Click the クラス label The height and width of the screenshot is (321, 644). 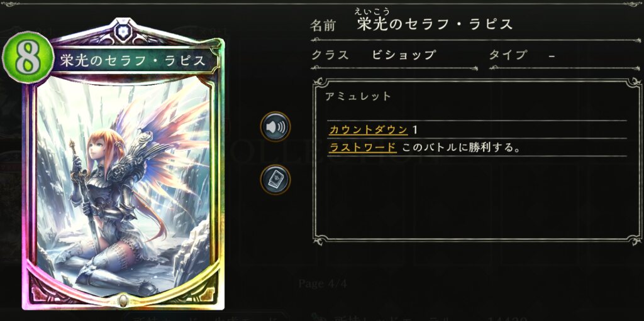coord(330,55)
